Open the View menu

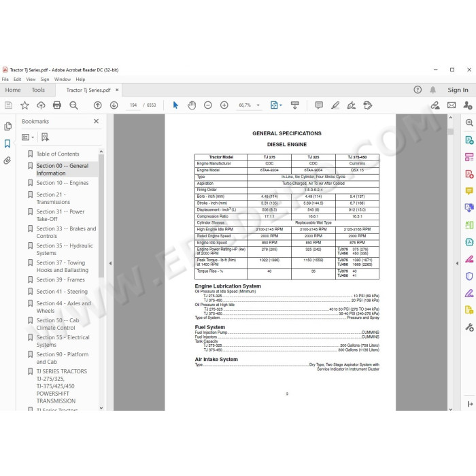click(x=31, y=80)
